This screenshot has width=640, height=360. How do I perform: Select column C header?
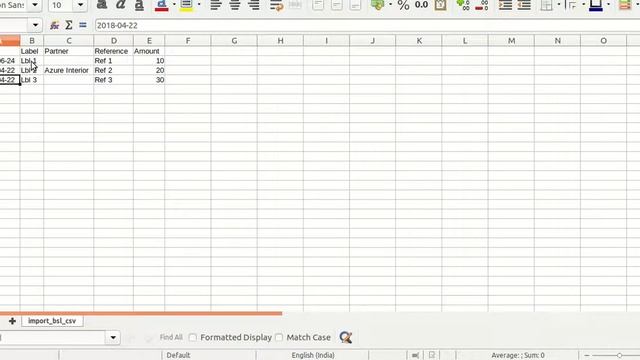click(x=69, y=41)
